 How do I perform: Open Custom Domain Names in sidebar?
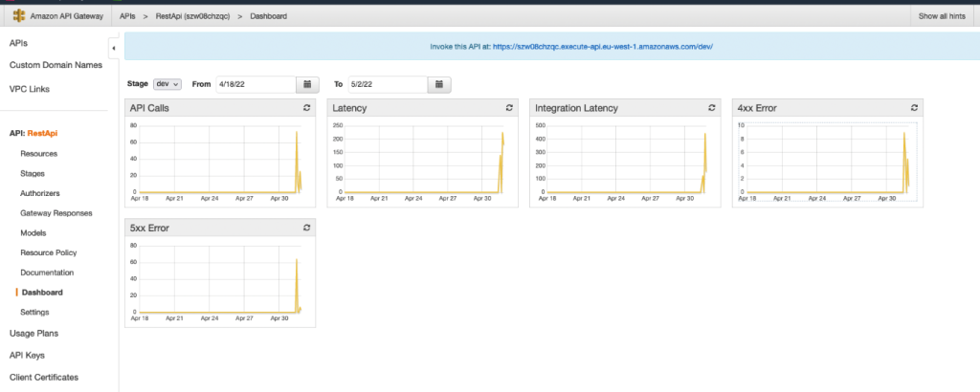coord(56,65)
